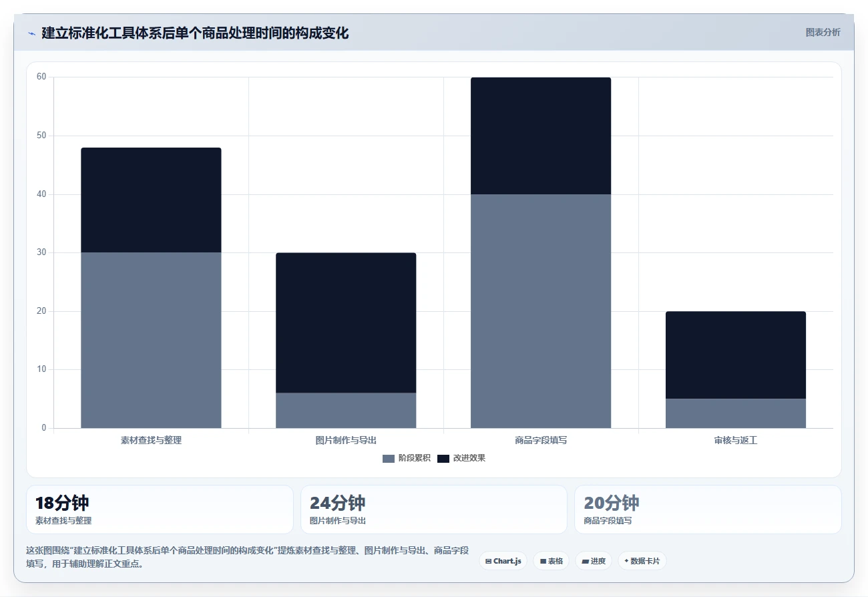Click the description paragraph starting 这张图围绕
The width and height of the screenshot is (868, 597).
point(247,557)
